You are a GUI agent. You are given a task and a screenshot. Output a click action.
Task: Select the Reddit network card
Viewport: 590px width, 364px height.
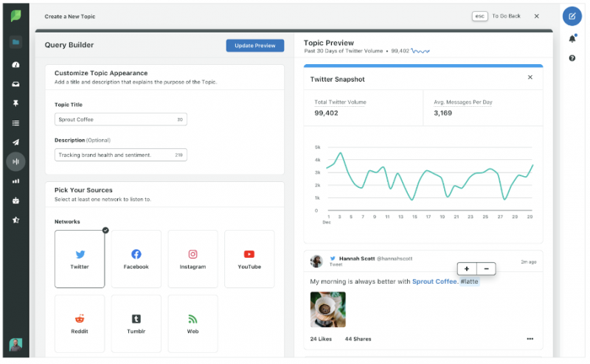80,323
